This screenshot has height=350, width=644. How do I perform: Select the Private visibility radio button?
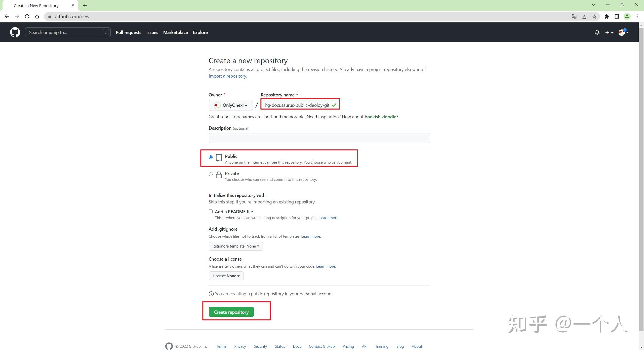[x=211, y=174]
